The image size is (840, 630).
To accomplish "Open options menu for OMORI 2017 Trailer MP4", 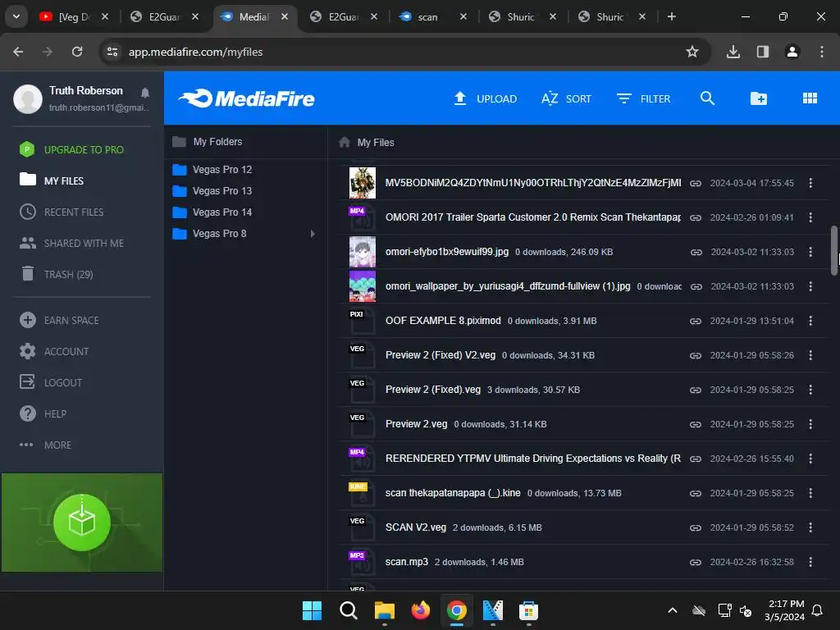I will point(810,217).
